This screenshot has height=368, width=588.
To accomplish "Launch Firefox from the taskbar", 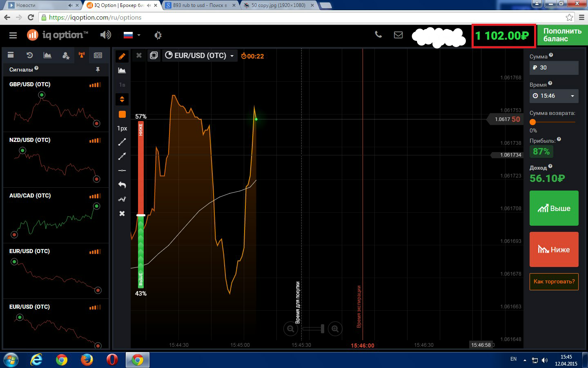I will point(87,360).
